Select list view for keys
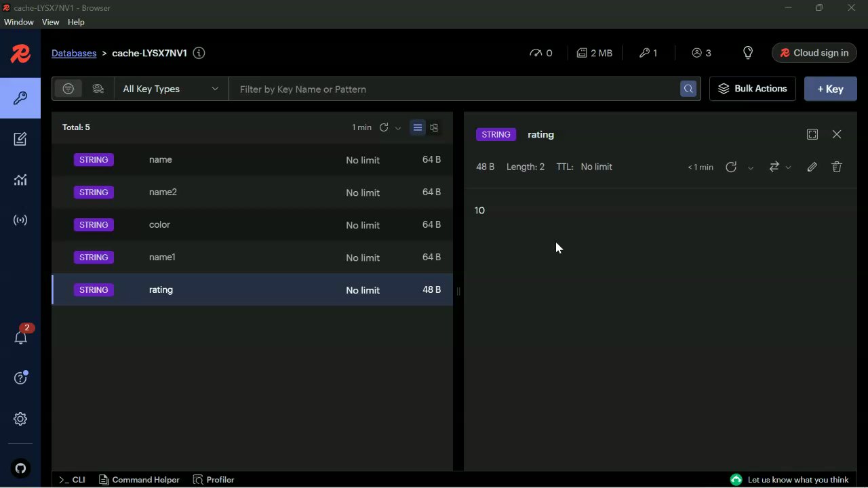Viewport: 868px width, 488px height. (x=418, y=127)
